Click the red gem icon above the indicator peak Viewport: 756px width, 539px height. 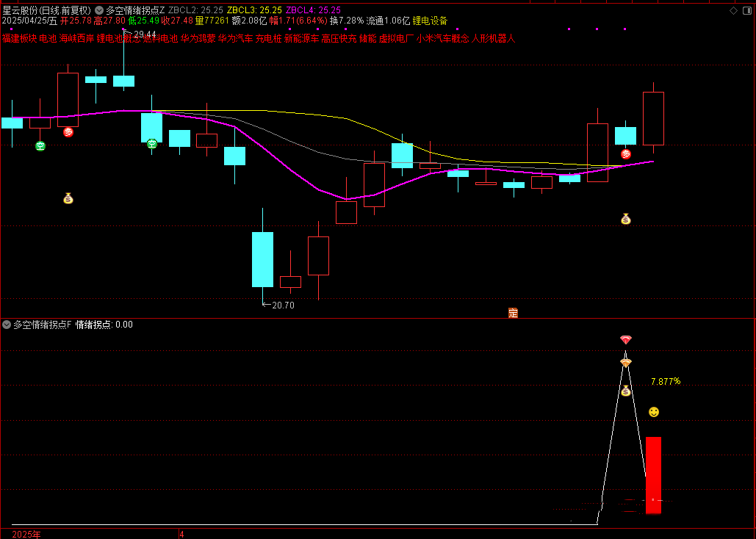(625, 340)
